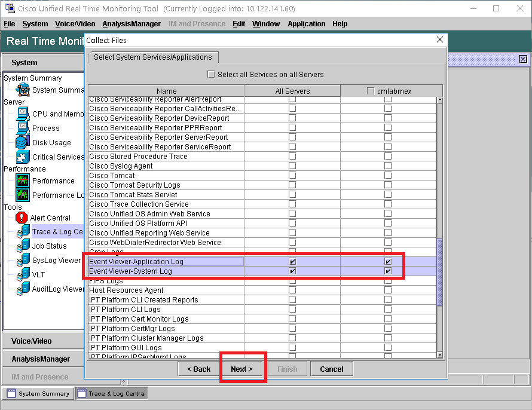This screenshot has height=410, width=532.
Task: Select IPT Platform Cert Monitor Logs row
Action: [262, 319]
